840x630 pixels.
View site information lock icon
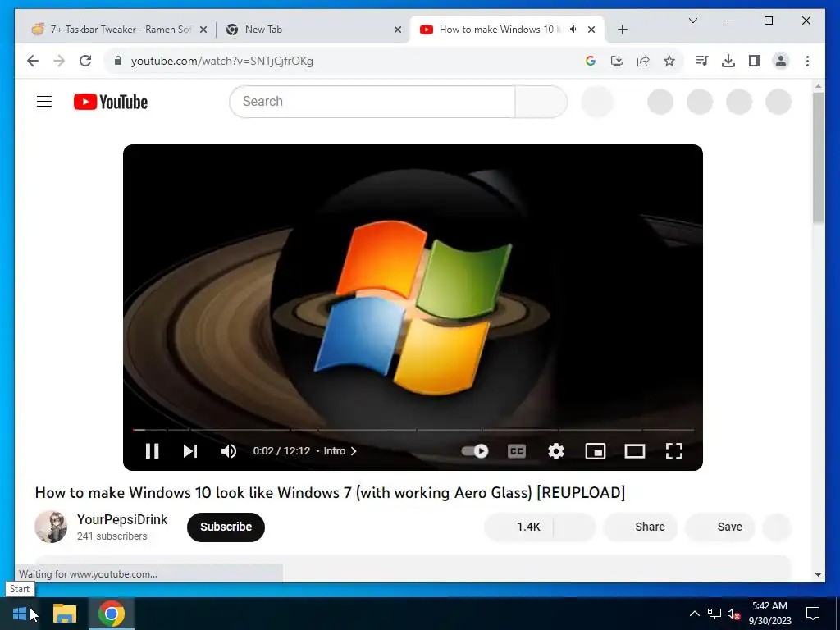tap(118, 61)
